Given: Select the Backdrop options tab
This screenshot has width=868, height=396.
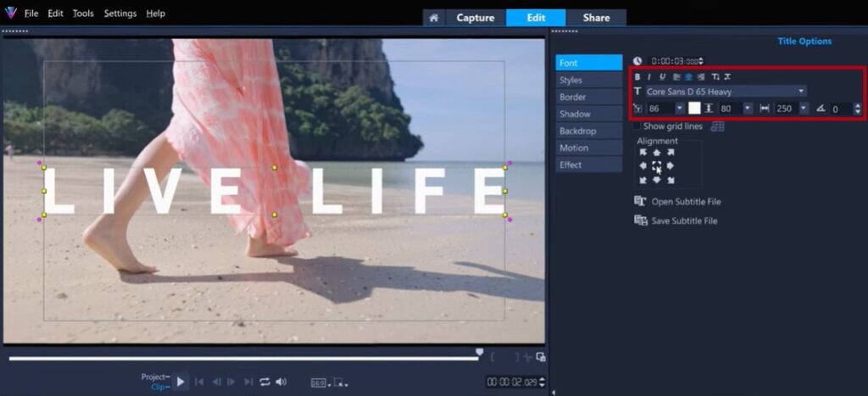Looking at the screenshot, I should click(x=589, y=131).
